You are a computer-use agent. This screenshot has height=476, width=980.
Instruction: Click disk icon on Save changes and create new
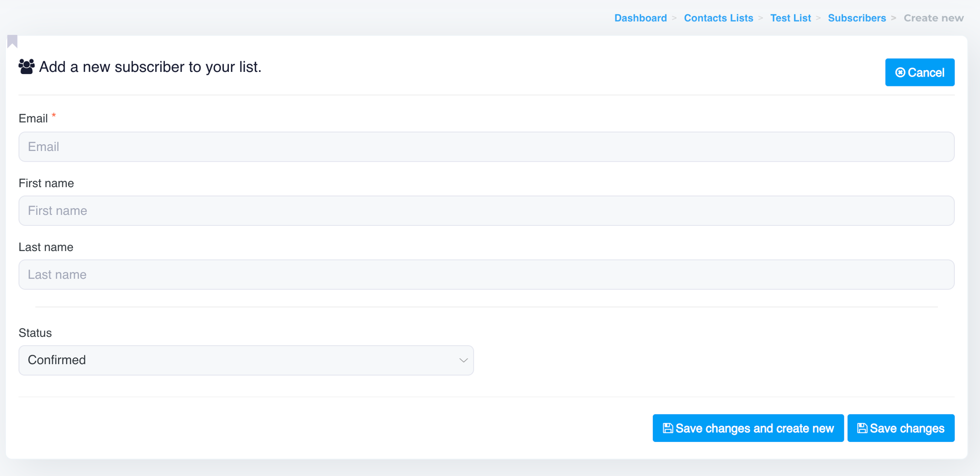point(668,428)
